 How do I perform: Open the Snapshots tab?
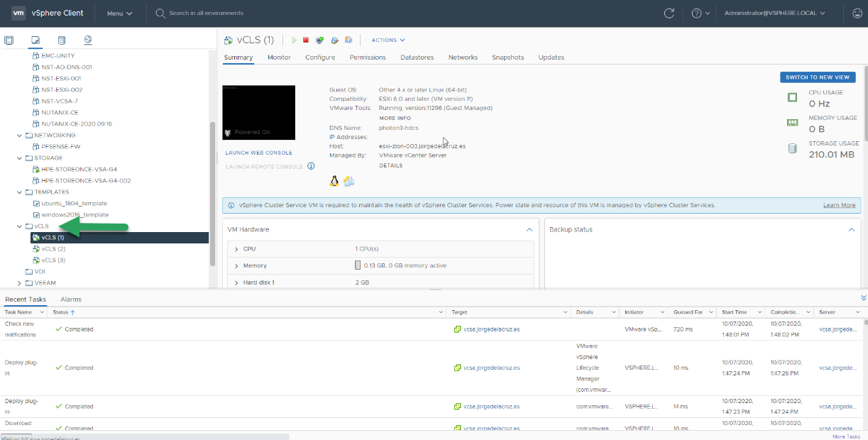pos(508,57)
